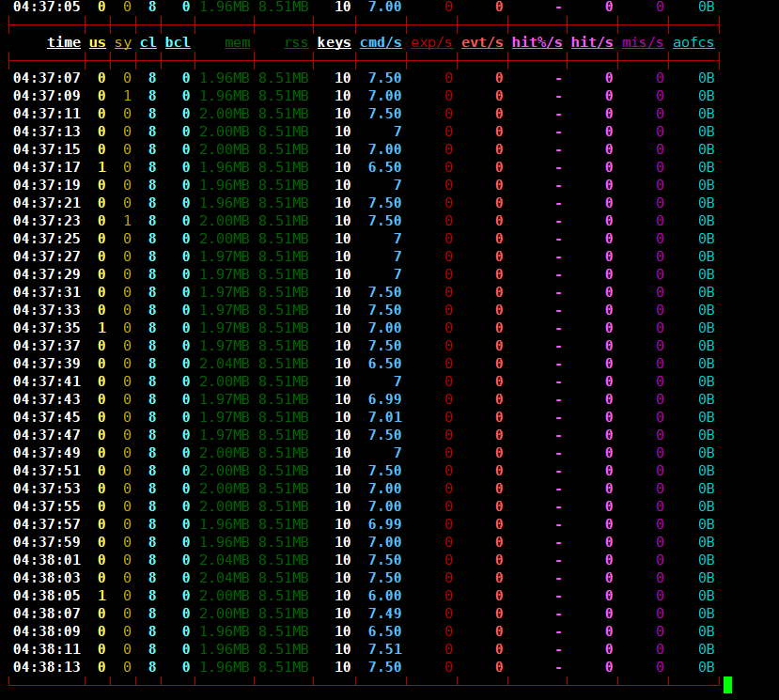This screenshot has height=700, width=779.
Task: Select the "exp/s" column header
Action: click(431, 42)
